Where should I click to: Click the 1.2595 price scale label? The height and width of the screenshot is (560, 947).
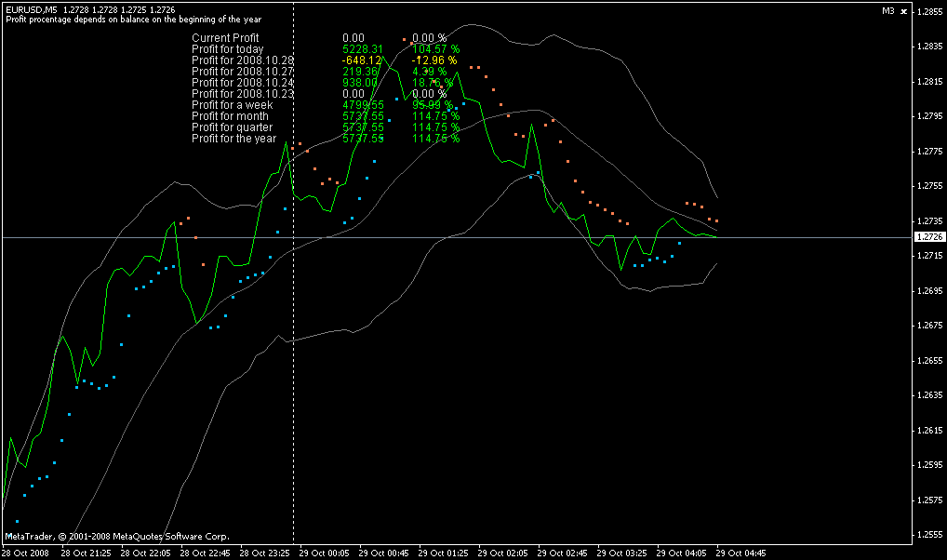coord(930,465)
